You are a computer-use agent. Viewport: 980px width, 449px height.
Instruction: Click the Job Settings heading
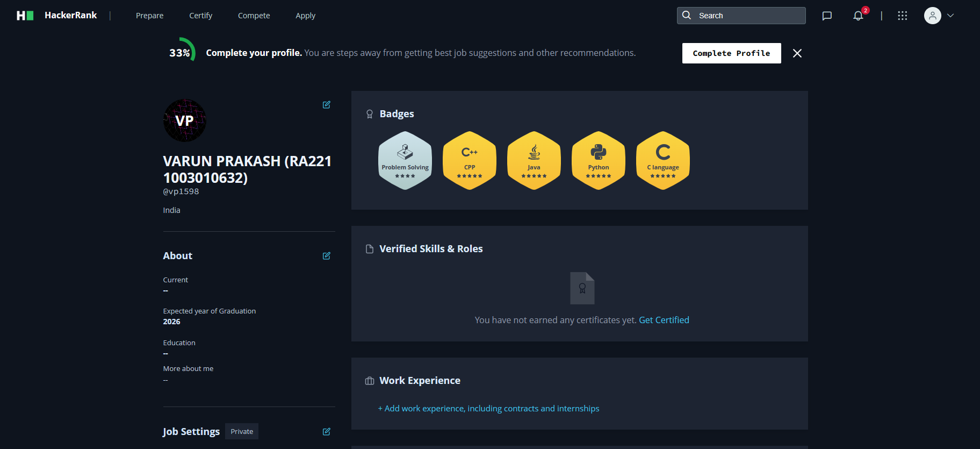click(x=191, y=432)
